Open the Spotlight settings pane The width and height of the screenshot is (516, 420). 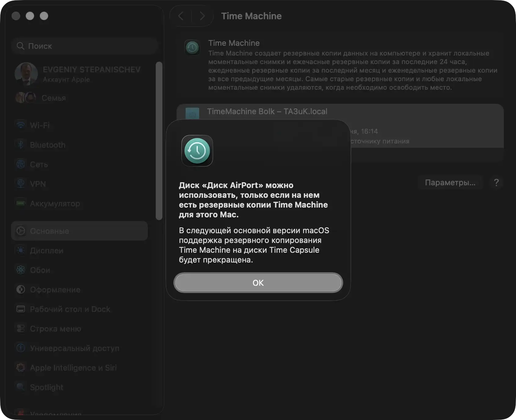(79, 387)
